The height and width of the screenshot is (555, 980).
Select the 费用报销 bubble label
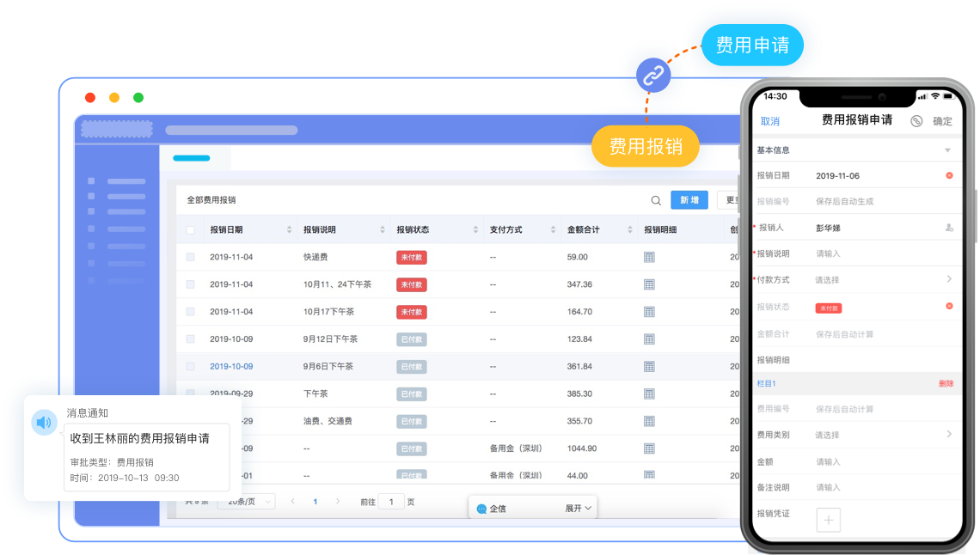(x=646, y=146)
